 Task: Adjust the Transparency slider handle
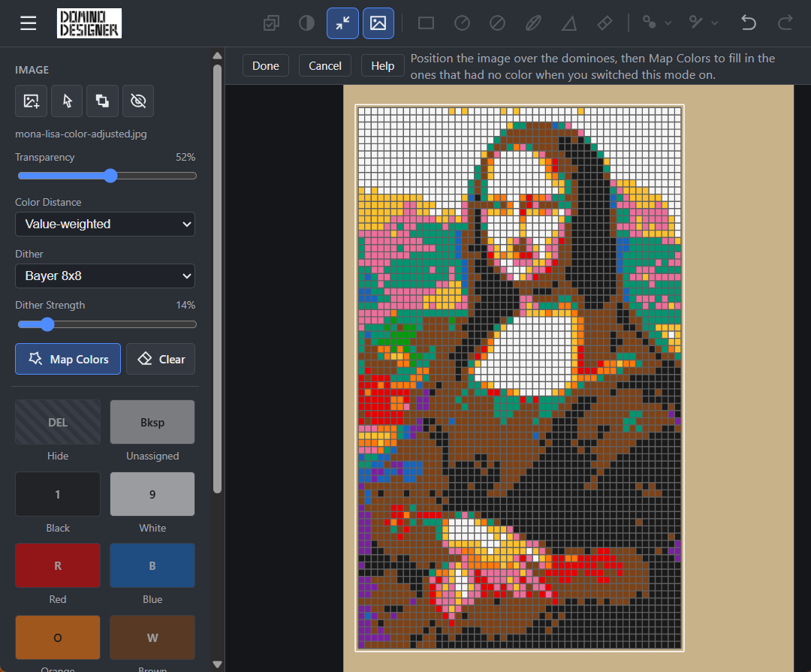click(110, 176)
